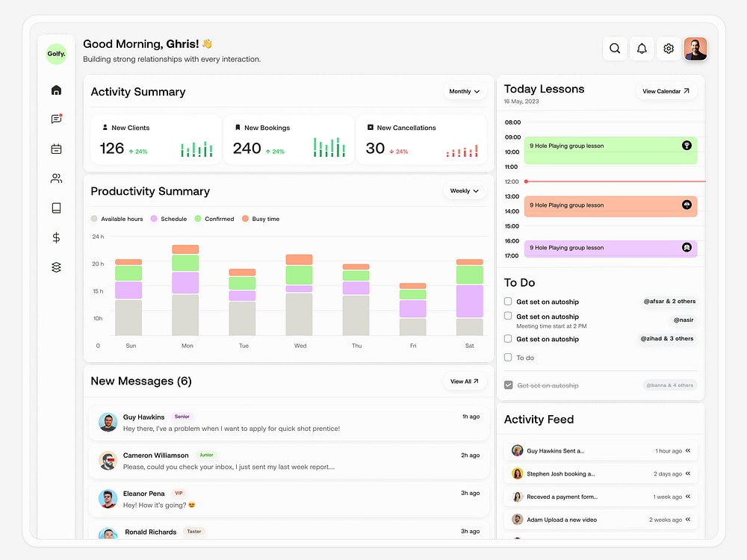
Task: Check the to-do tagged @afsar & 2 others
Action: (508, 302)
